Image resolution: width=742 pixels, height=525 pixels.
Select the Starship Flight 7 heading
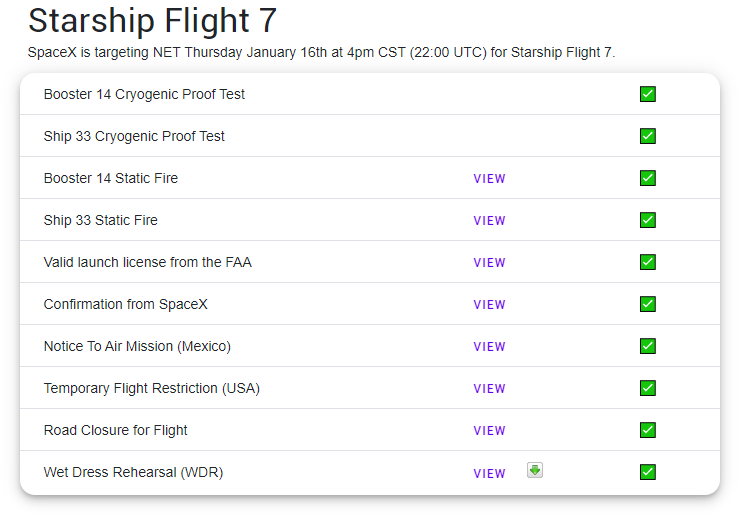pos(152,21)
